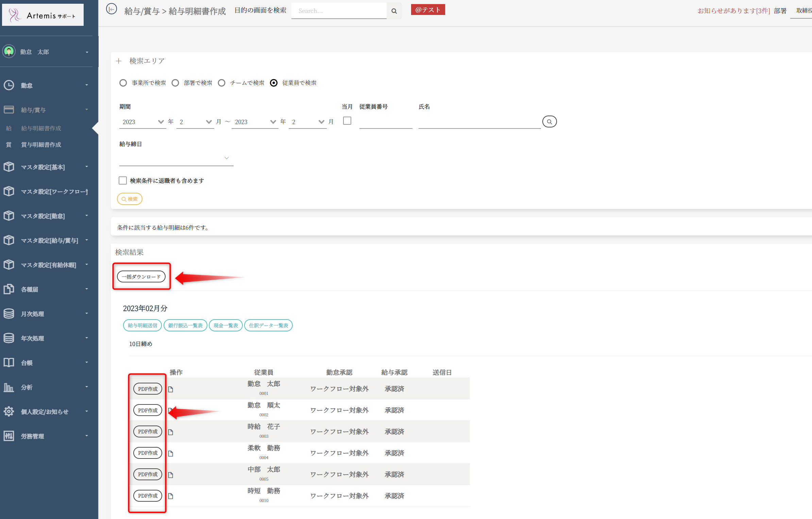Viewport: 812px width, 519px height.
Task: Open the 給与締日 dropdown
Action: (176, 158)
